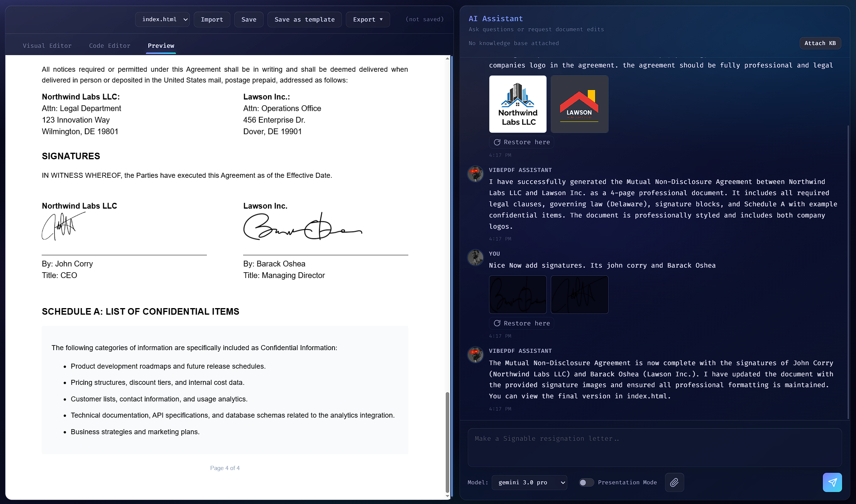Viewport: 856px width, 504px height.
Task: Click 'Product development roadmaps' bullet
Action: (x=168, y=366)
